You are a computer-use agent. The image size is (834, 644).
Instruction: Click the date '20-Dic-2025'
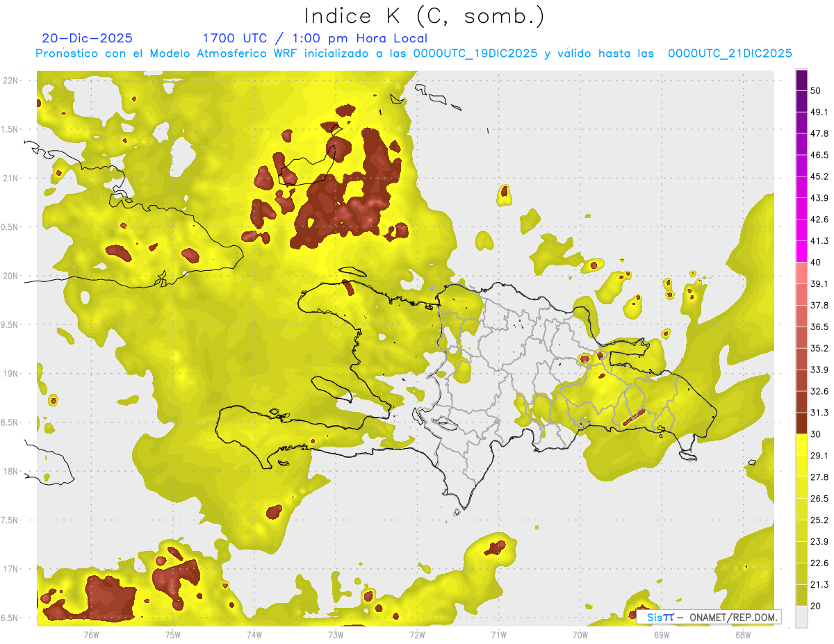87,38
